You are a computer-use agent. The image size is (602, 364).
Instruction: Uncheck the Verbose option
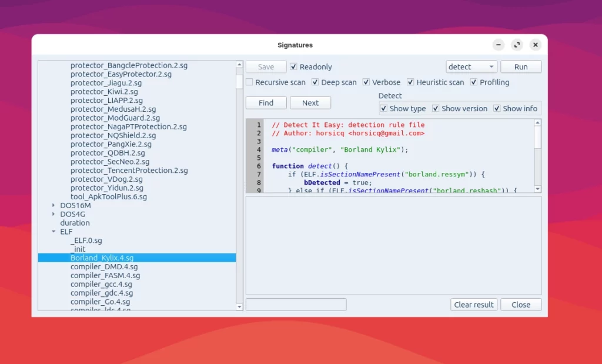367,82
